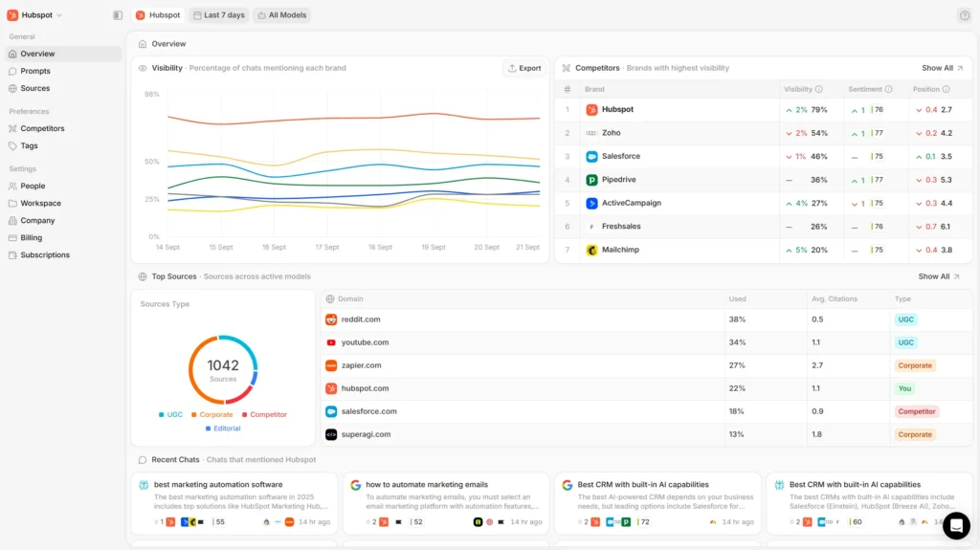Viewport: 980px width, 550px height.
Task: Toggle the Corporate legend in Sources Type
Action: (x=212, y=414)
